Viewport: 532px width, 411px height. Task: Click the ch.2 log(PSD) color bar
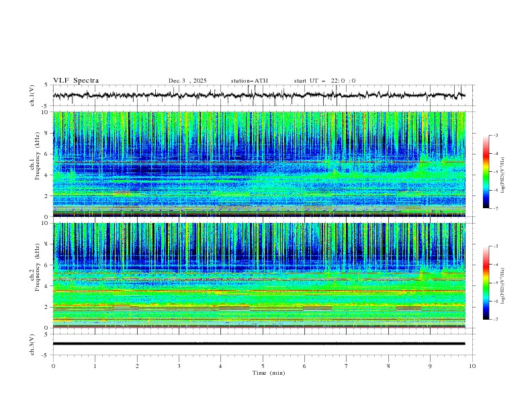(x=486, y=283)
